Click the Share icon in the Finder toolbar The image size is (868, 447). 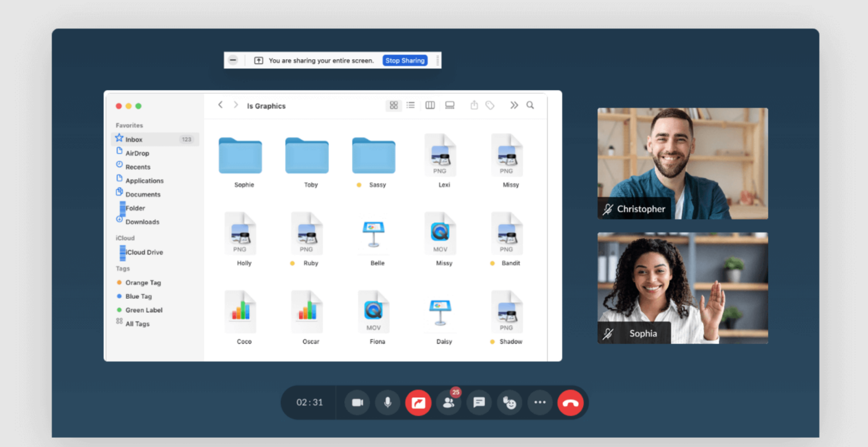(474, 105)
